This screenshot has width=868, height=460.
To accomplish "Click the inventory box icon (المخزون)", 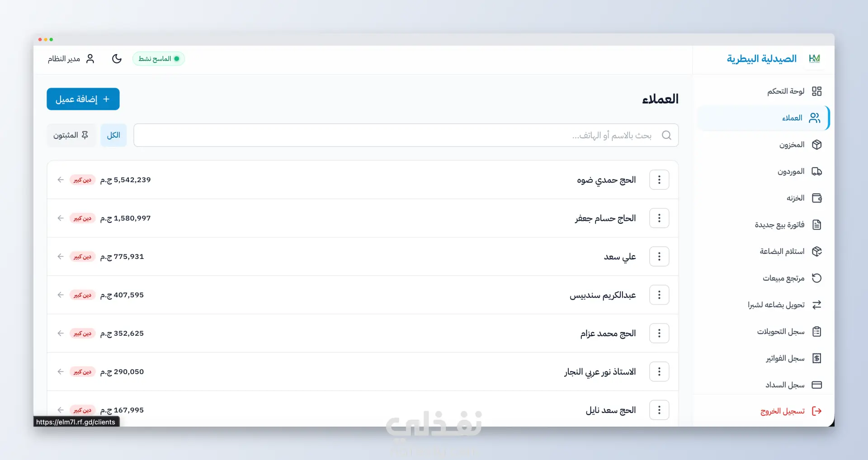I will pyautogui.click(x=816, y=145).
